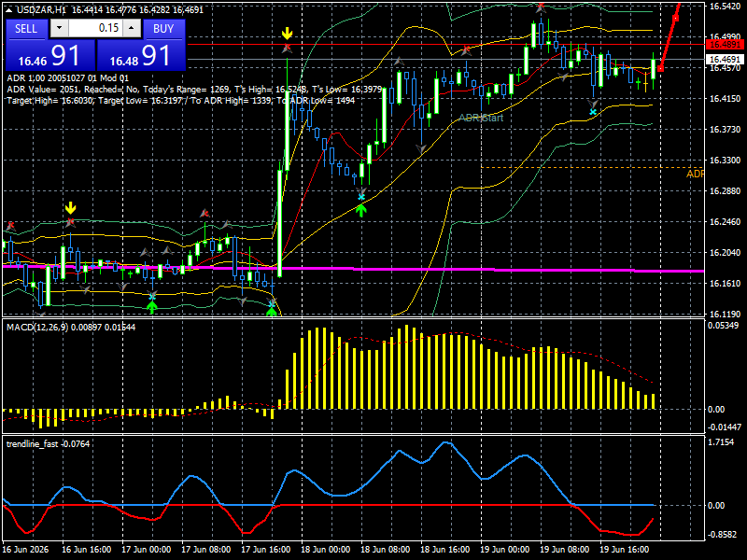Click the 16.2040 price scale label

click(x=725, y=252)
